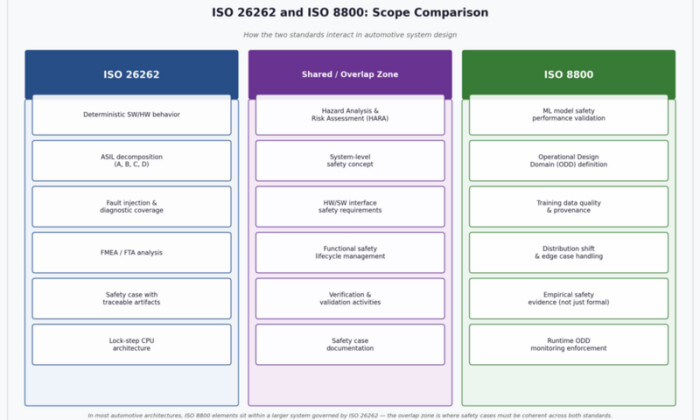Select HW/SW interface safety requirements box
Viewport: 700px width, 420px height.
point(349,206)
